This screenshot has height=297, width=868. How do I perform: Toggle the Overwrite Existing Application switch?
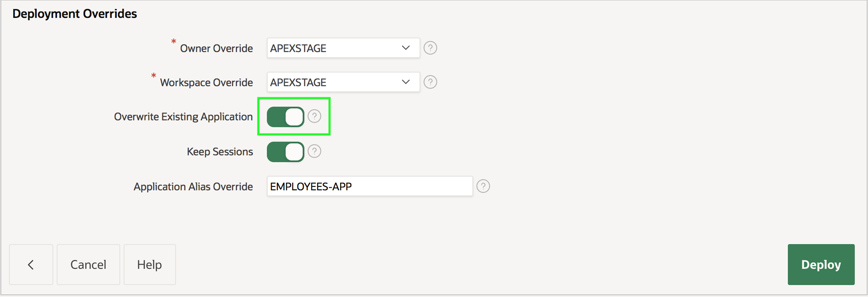(285, 117)
